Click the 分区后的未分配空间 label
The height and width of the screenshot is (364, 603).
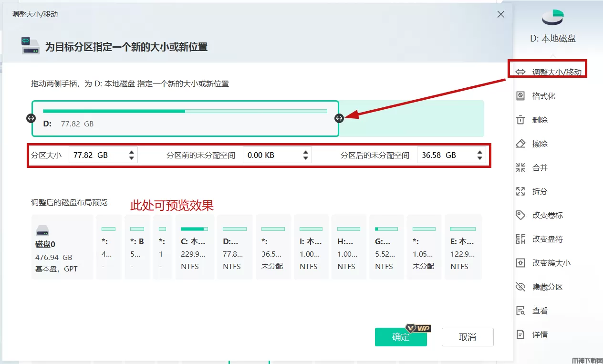pos(375,155)
